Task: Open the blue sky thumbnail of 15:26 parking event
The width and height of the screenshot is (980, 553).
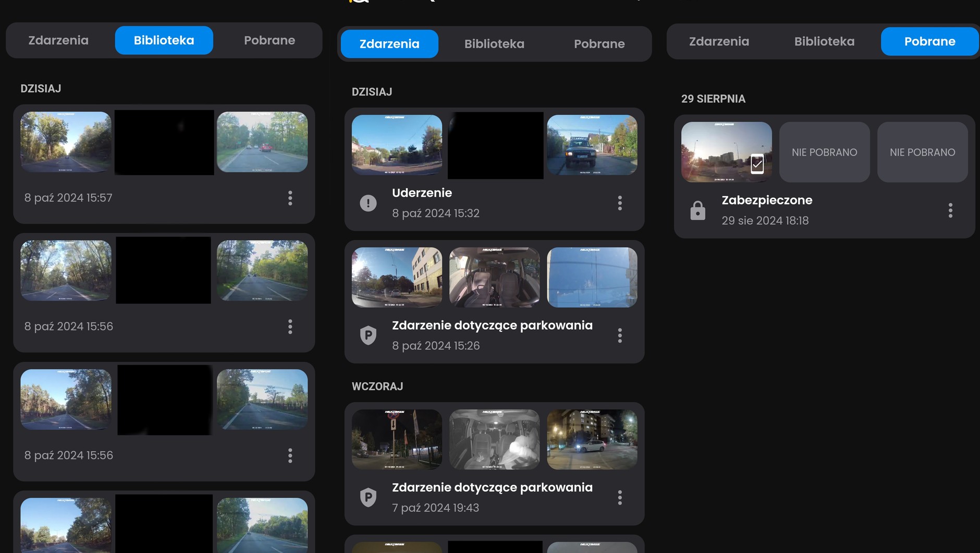Action: [592, 278]
